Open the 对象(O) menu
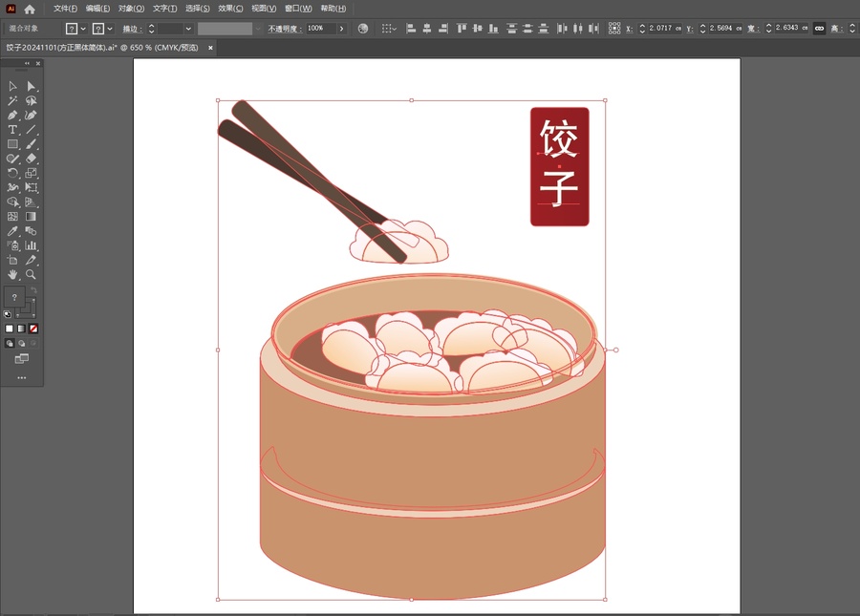This screenshot has height=616, width=860. coord(131,9)
